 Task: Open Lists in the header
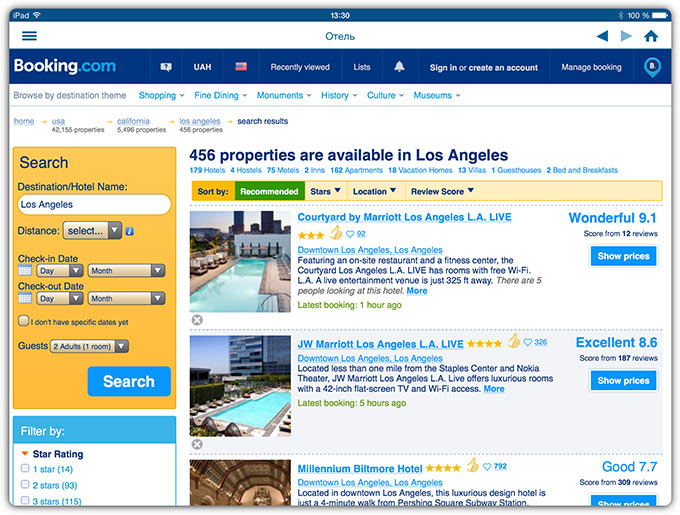[362, 67]
